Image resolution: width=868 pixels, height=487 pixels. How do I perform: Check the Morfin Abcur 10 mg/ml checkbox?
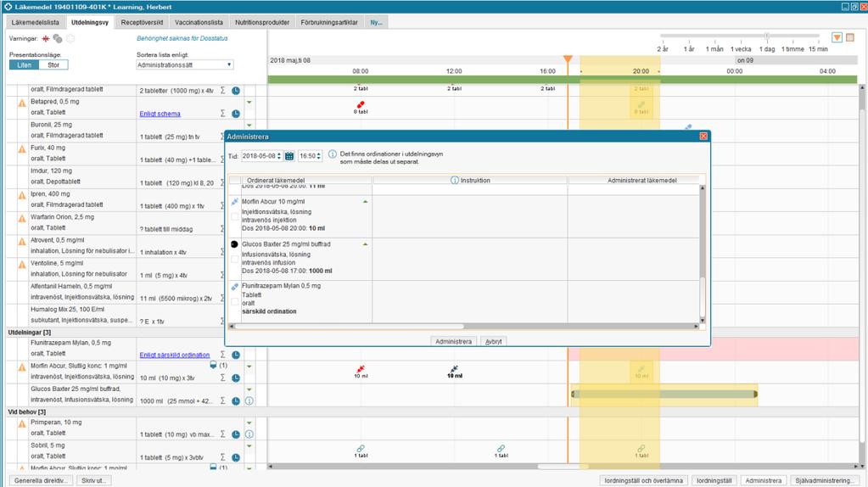(235, 216)
